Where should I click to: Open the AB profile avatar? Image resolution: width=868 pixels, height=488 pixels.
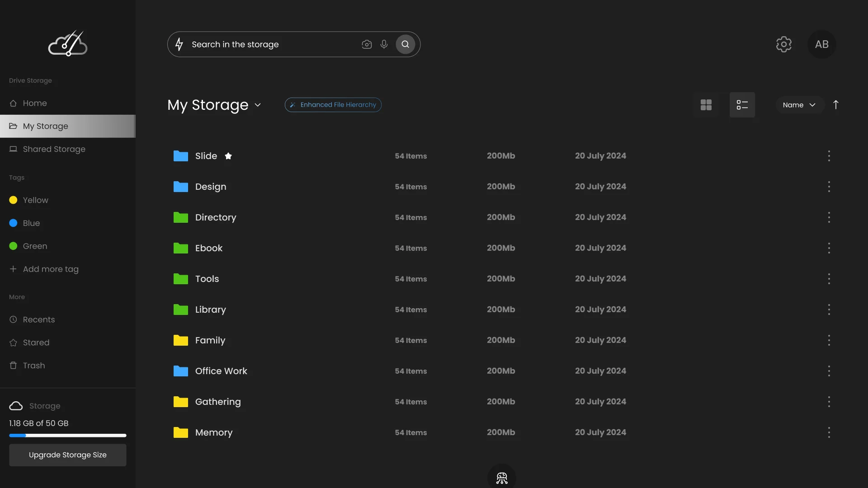822,44
